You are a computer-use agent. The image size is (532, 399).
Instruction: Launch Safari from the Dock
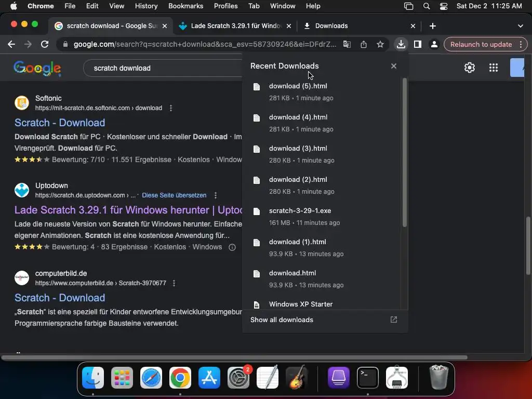[x=151, y=378]
